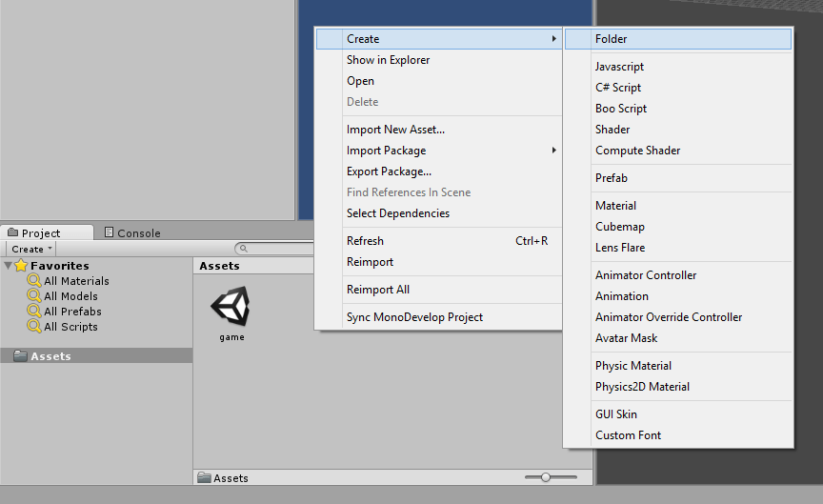Select Import New Asset menu entry
This screenshot has width=823, height=504.
pos(395,130)
